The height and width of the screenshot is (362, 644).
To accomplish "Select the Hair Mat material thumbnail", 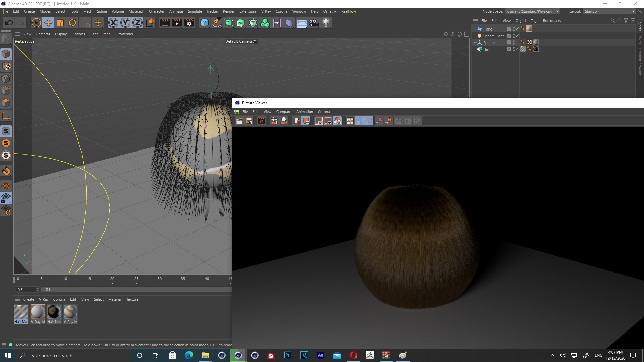I will [21, 312].
